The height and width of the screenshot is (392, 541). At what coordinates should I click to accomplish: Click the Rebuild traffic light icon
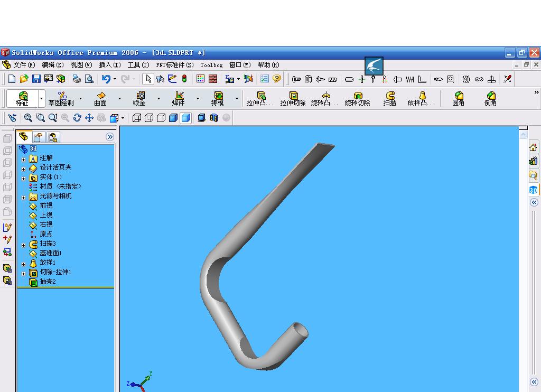(x=184, y=79)
